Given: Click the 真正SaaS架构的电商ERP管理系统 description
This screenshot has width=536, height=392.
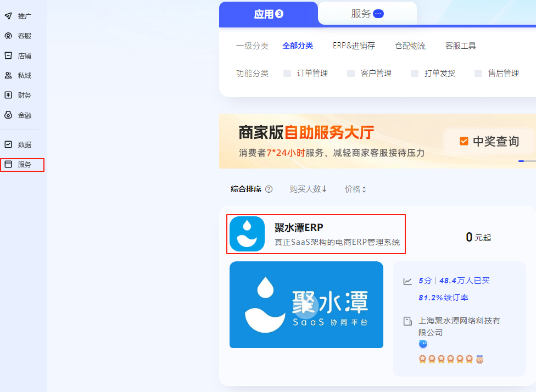Looking at the screenshot, I should point(337,242).
